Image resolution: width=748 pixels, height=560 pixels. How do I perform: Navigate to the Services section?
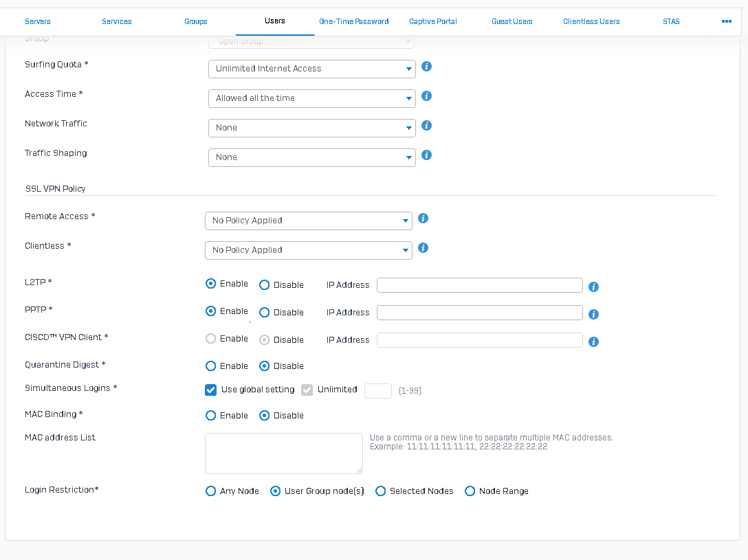point(116,21)
